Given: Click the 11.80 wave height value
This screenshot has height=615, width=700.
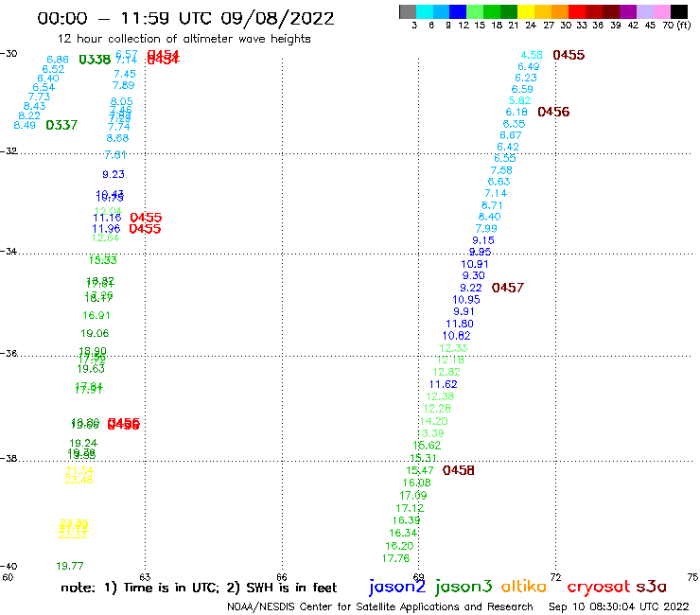Looking at the screenshot, I should [460, 324].
